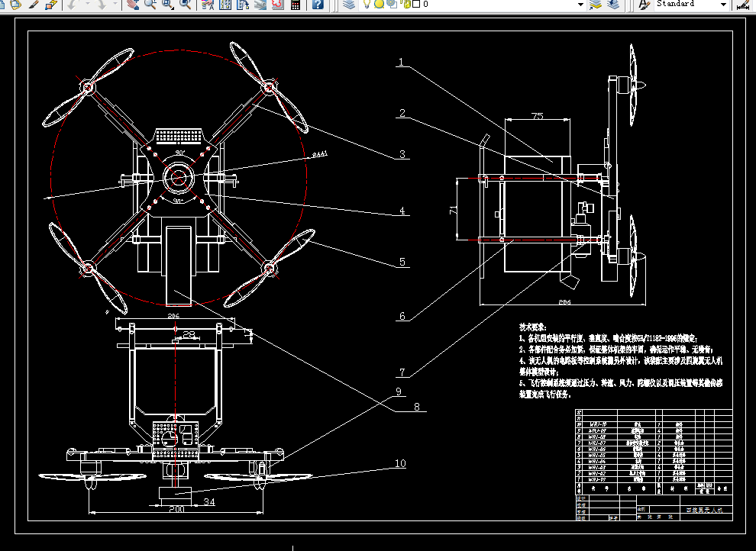Click the WRJ-01 row in parts list

click(654, 479)
